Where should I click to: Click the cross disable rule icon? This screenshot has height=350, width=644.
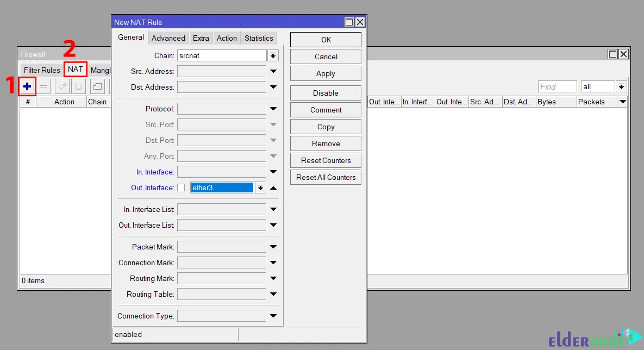[78, 86]
